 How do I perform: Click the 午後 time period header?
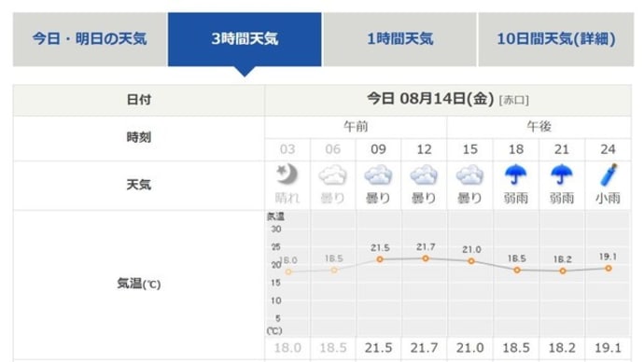(x=539, y=126)
